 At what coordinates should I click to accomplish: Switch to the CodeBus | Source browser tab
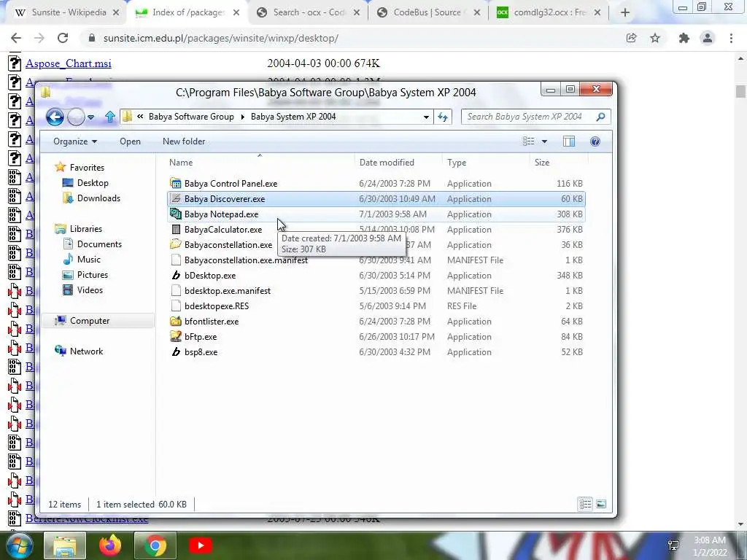[x=428, y=13]
